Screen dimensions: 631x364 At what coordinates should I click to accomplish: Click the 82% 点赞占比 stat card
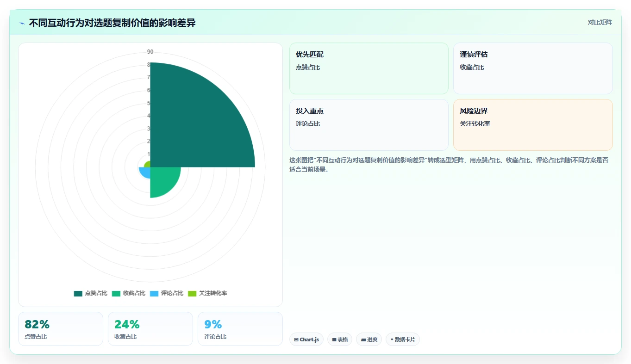[61, 329]
